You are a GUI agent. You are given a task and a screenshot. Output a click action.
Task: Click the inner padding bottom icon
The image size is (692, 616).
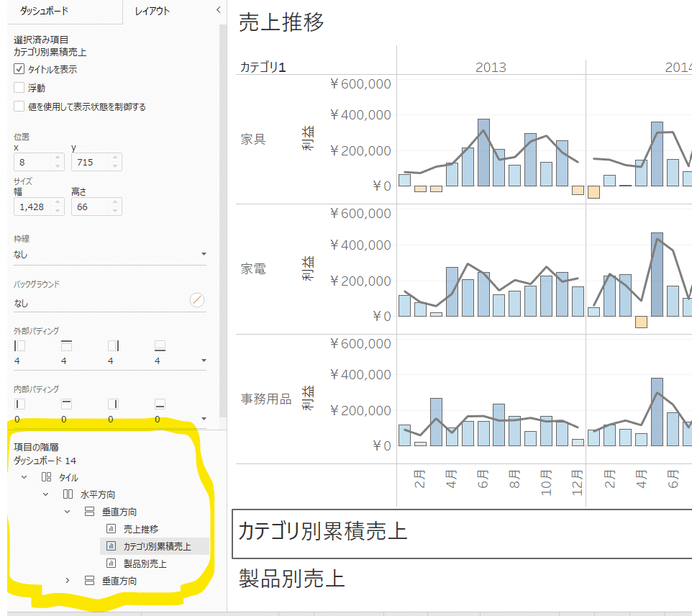[x=160, y=404]
